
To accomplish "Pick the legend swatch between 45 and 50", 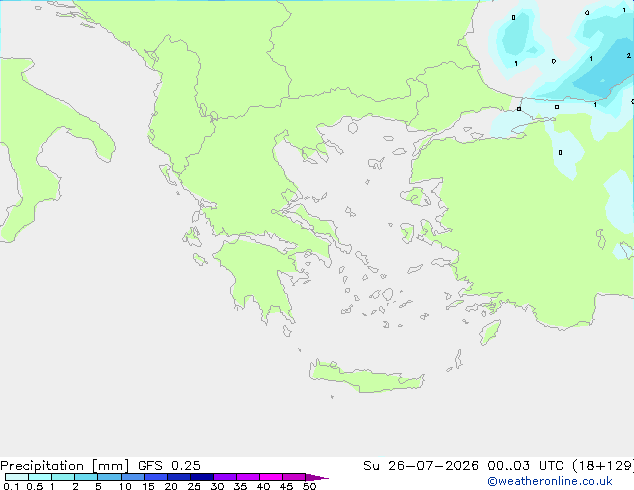I will coord(294,477).
